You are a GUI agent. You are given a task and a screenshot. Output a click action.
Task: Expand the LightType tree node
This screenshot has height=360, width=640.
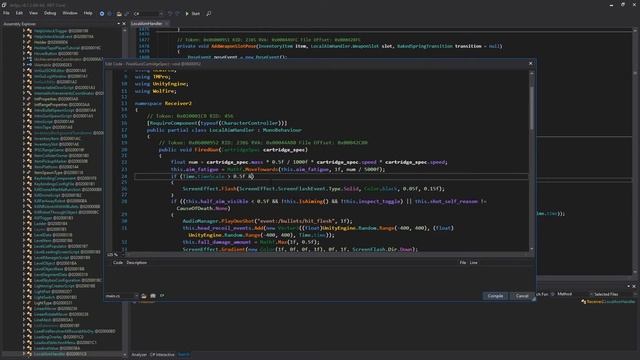pos(24,303)
